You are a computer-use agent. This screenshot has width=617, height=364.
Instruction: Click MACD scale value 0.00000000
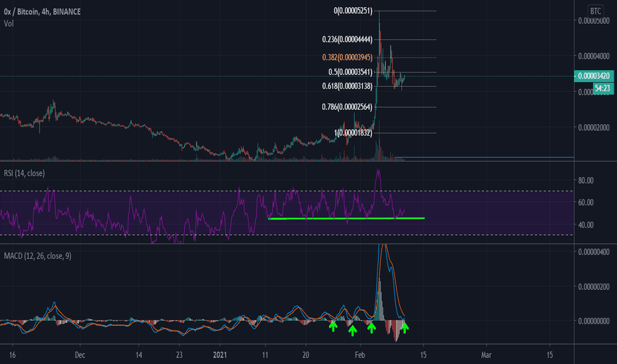[593, 321]
